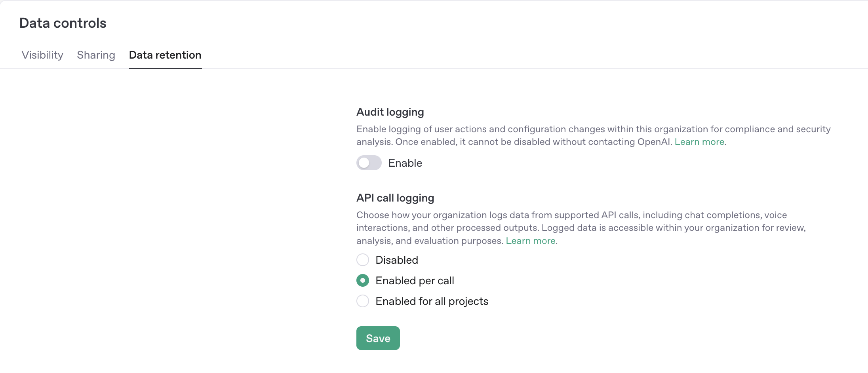Click the Enabled for all projects label

pos(432,301)
